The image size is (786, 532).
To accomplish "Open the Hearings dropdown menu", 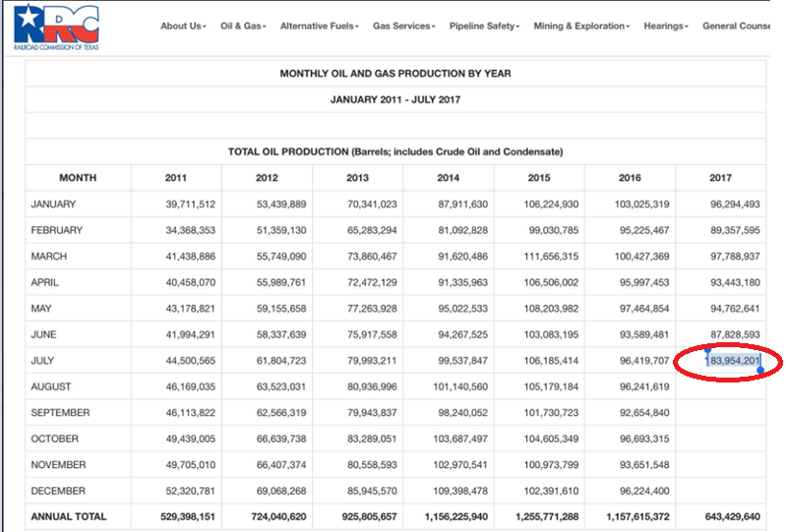I will (666, 26).
